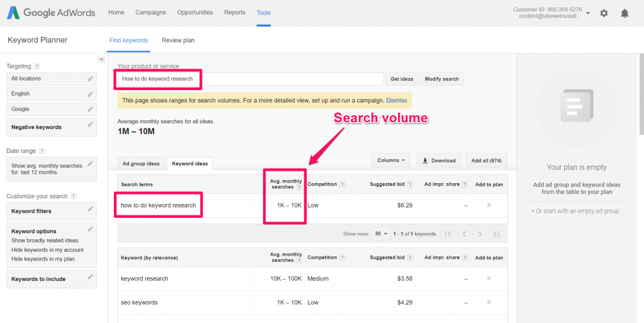Switch to Find keywords tab
The image size is (644, 323).
[x=128, y=40]
